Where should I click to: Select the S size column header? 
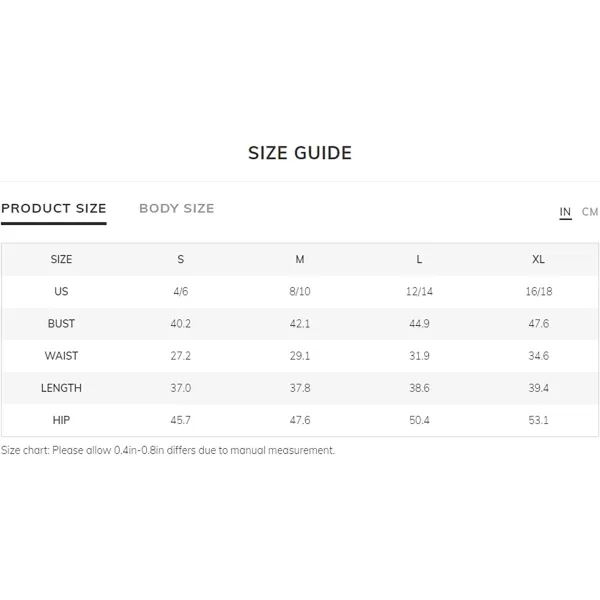point(181,259)
